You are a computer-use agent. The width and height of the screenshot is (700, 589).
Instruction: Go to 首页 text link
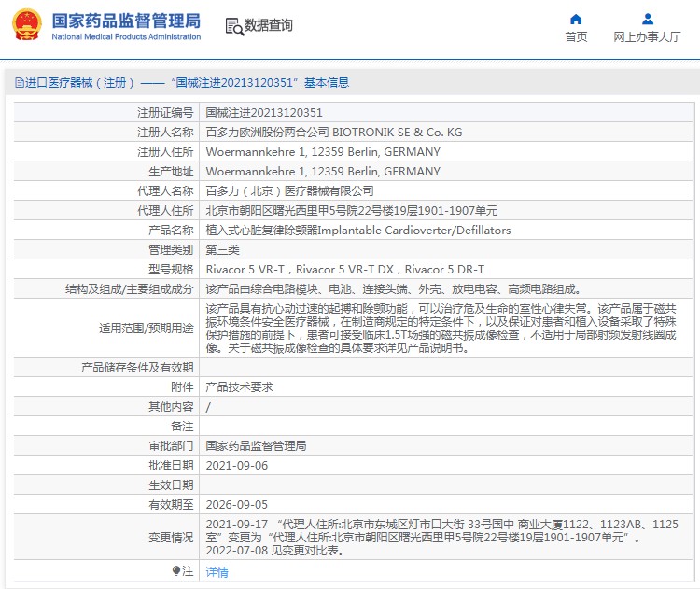576,36
